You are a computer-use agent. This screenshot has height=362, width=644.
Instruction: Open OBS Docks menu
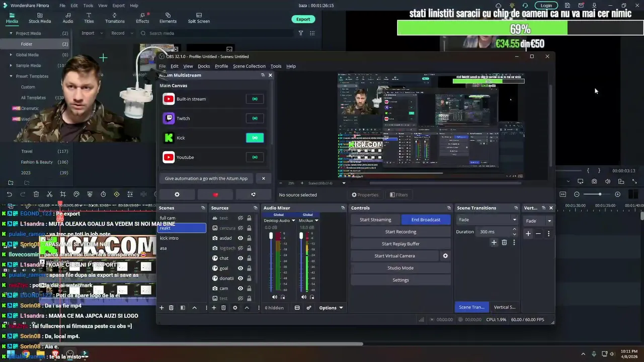pos(204,66)
